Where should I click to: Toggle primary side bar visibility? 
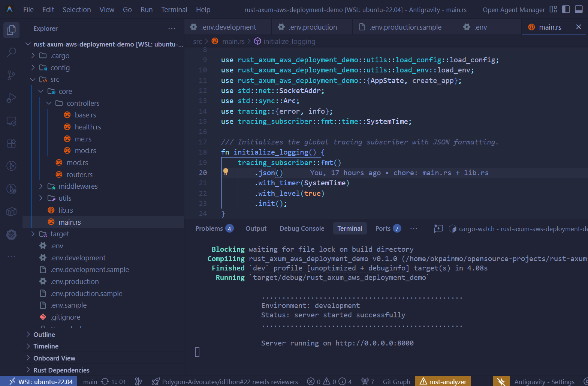click(566, 9)
